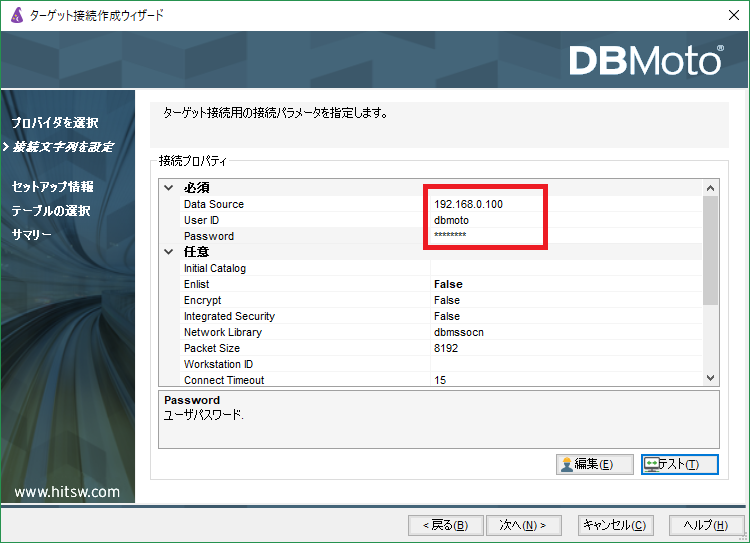This screenshot has width=750, height=543.
Task: Select the Encrypt value False
Action: tap(566, 300)
